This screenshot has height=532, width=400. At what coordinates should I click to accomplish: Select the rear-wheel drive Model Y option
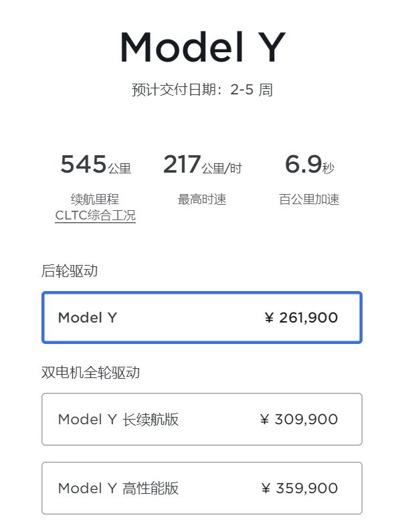202,318
